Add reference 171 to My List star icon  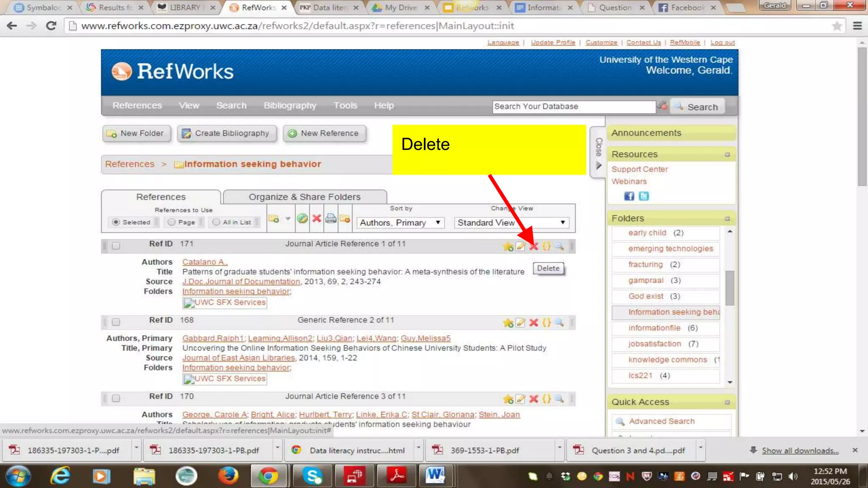[x=508, y=247]
